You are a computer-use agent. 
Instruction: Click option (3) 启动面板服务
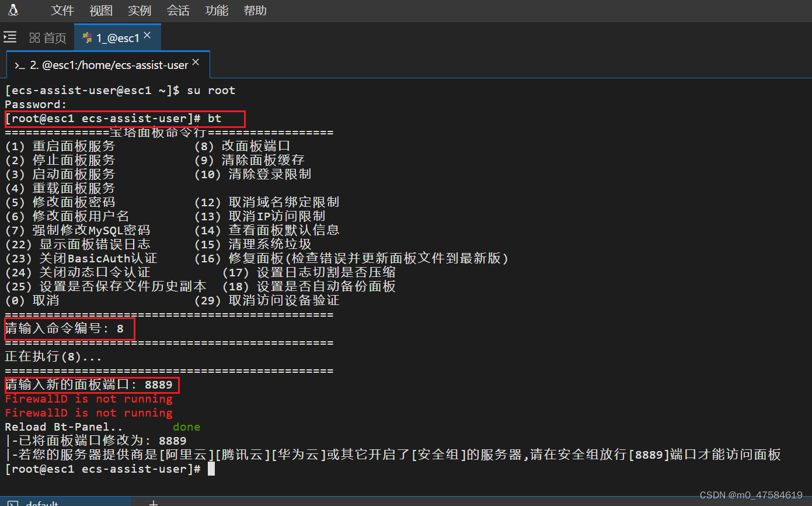point(60,174)
